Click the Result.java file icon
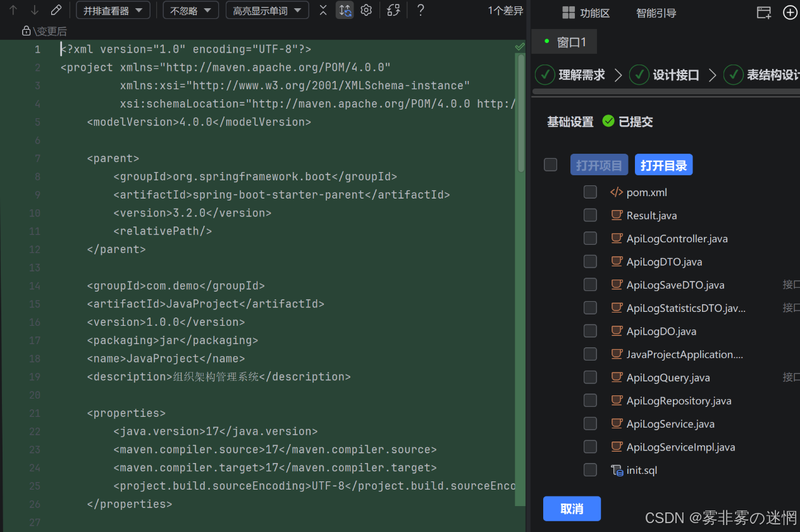 pyautogui.click(x=617, y=215)
